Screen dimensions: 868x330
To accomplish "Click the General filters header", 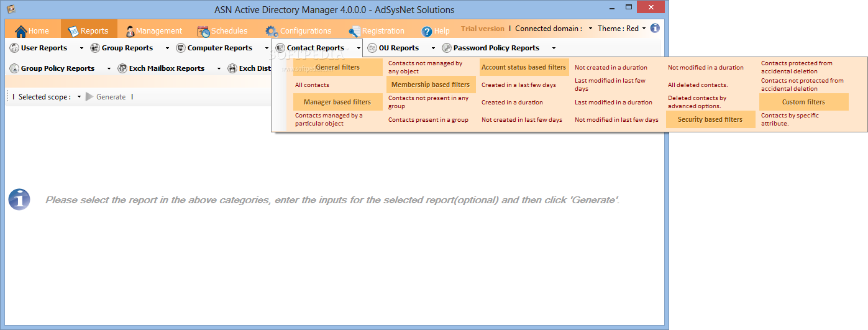I will (x=338, y=67).
